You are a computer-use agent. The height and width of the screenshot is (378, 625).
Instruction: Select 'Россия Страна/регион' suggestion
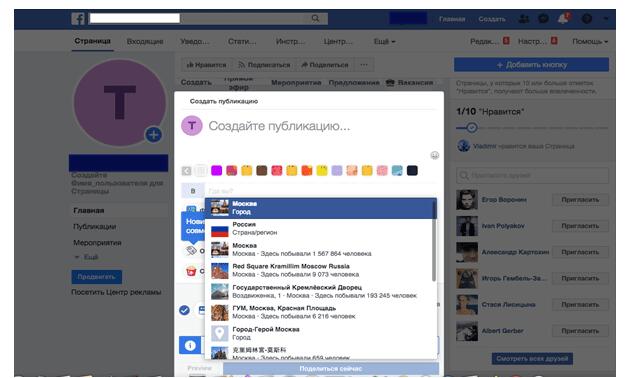point(321,228)
